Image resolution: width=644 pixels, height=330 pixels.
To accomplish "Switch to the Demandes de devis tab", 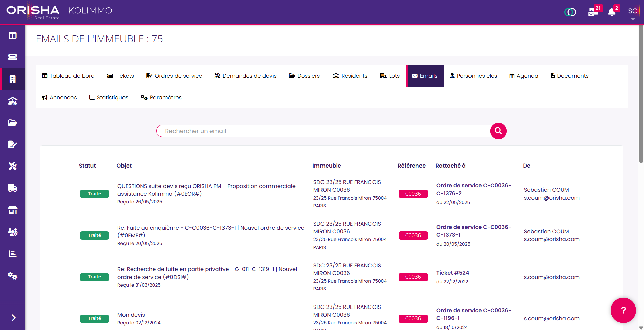I will (246, 76).
